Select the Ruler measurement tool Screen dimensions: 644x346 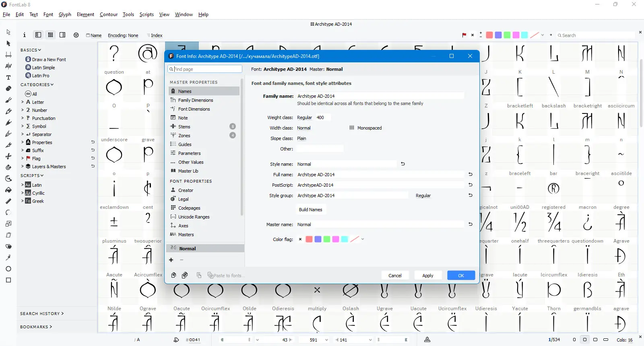(x=8, y=201)
